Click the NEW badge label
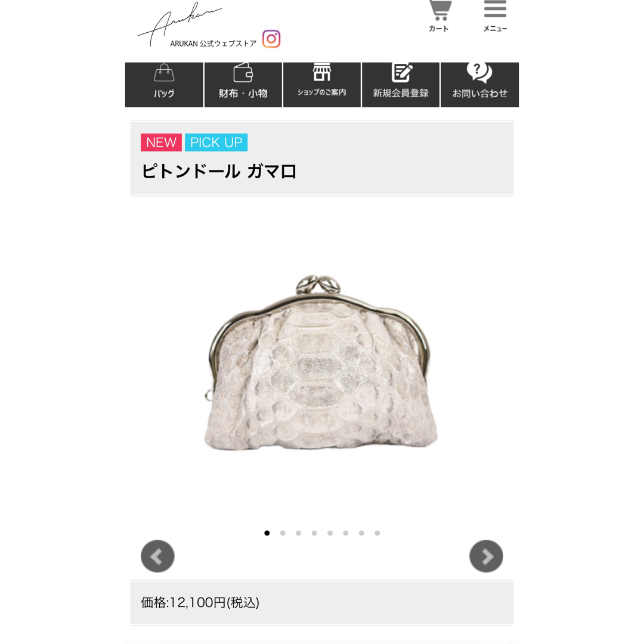This screenshot has width=644, height=644. coord(161,143)
